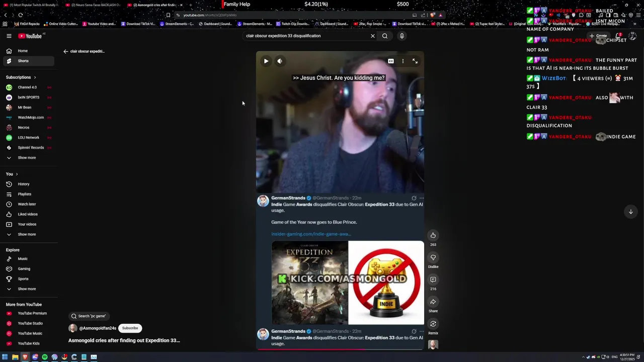
Task: Toggle closed captions on the Short
Action: [x=391, y=61]
